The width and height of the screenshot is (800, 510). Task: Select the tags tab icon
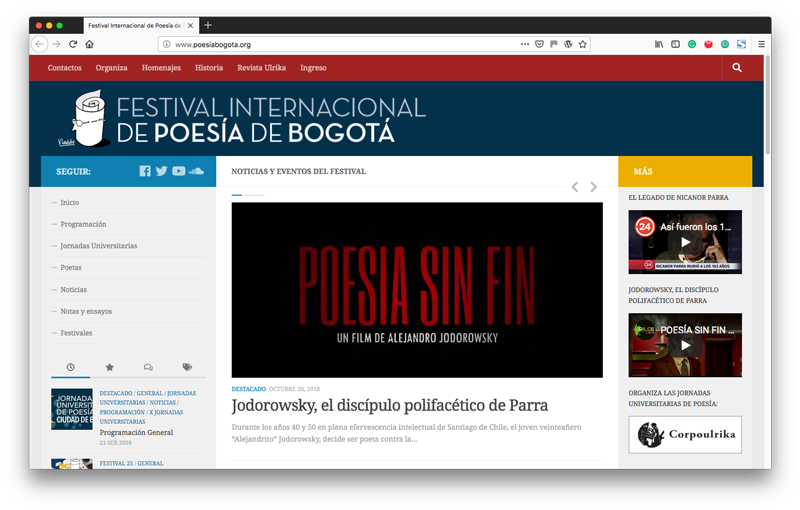tap(187, 367)
